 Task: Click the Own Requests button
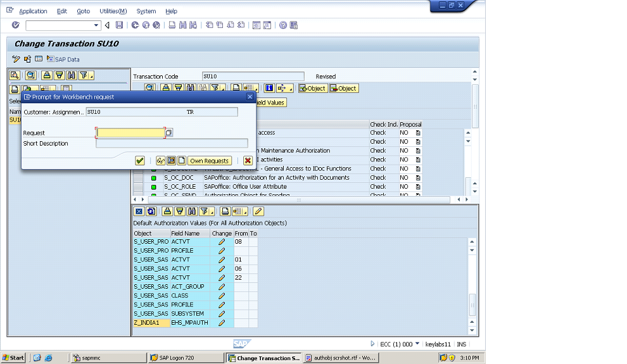(x=210, y=161)
